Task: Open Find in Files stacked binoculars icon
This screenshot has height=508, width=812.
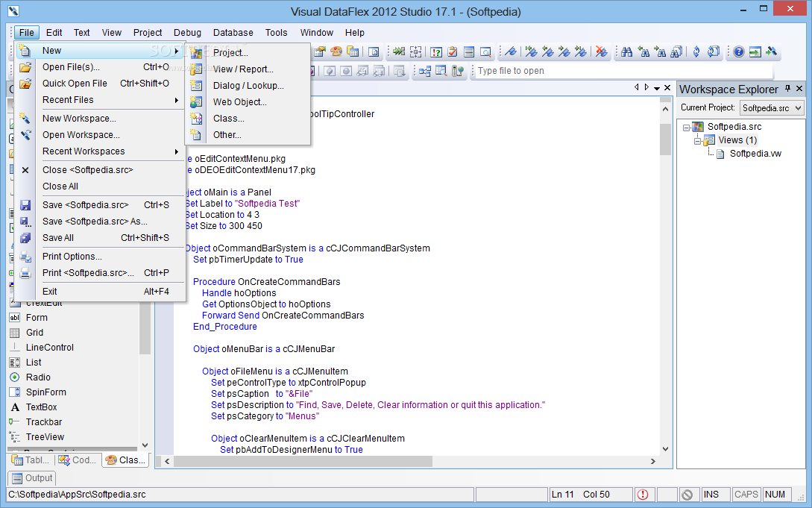Action: 676,51
